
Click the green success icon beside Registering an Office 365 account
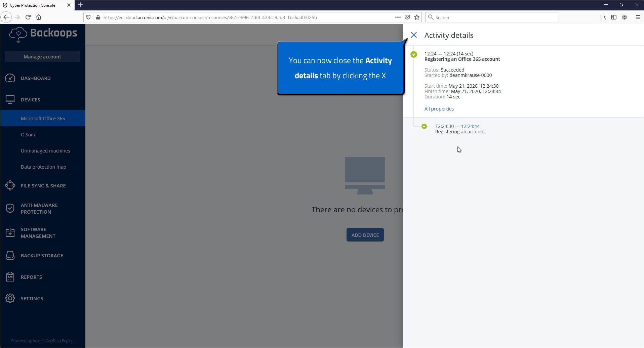point(414,54)
